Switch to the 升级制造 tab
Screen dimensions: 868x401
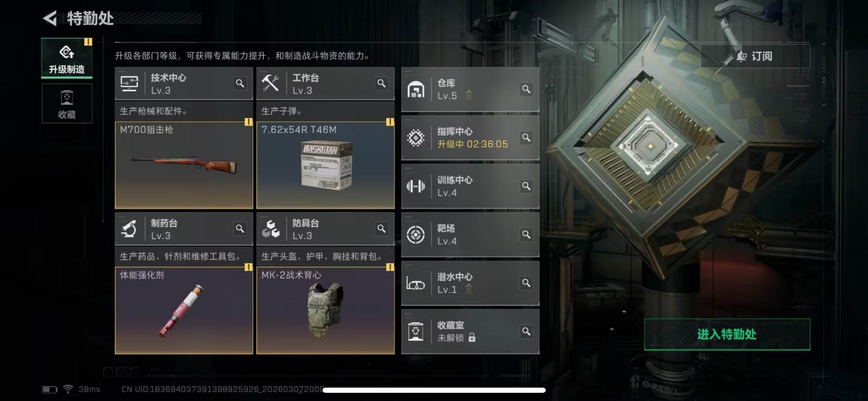pyautogui.click(x=67, y=58)
